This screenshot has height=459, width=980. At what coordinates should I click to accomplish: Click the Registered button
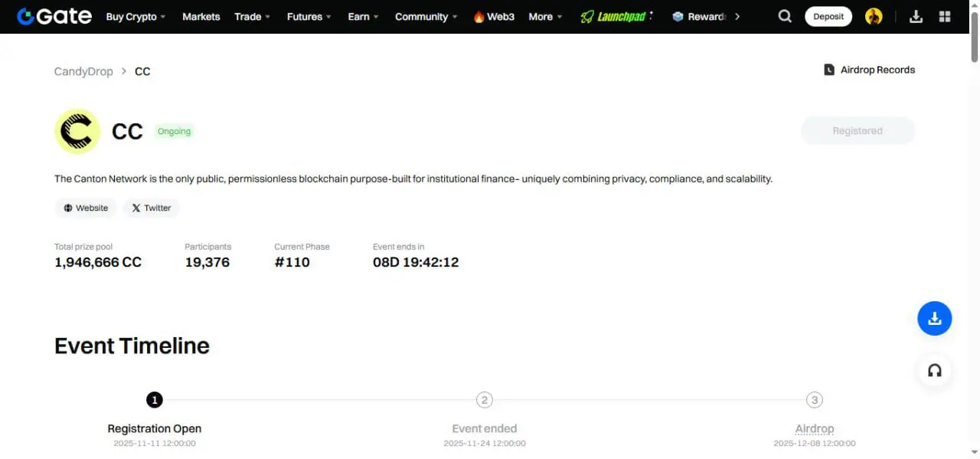(857, 131)
